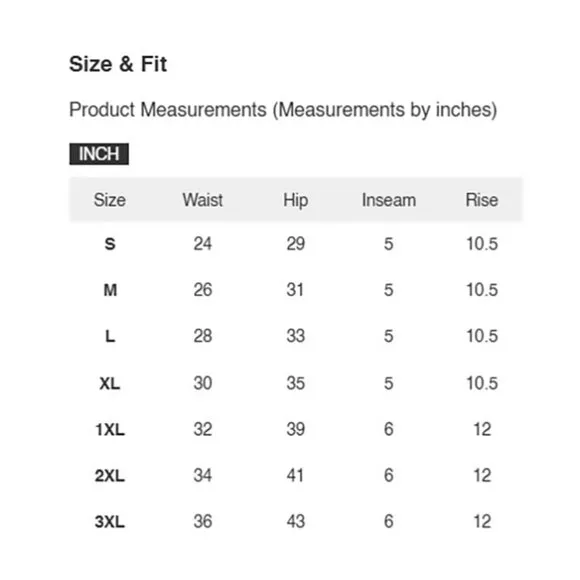Choose the 2XL size row label
The width and height of the screenshot is (580, 580).
pyautogui.click(x=110, y=476)
